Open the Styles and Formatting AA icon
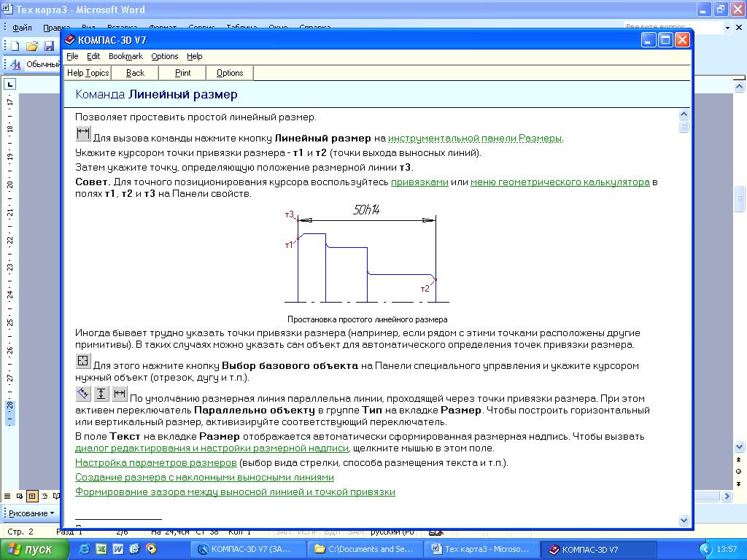 pos(15,64)
